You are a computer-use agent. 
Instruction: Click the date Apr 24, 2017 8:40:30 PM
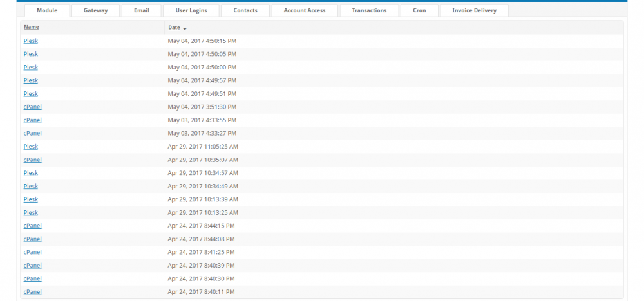click(x=201, y=278)
